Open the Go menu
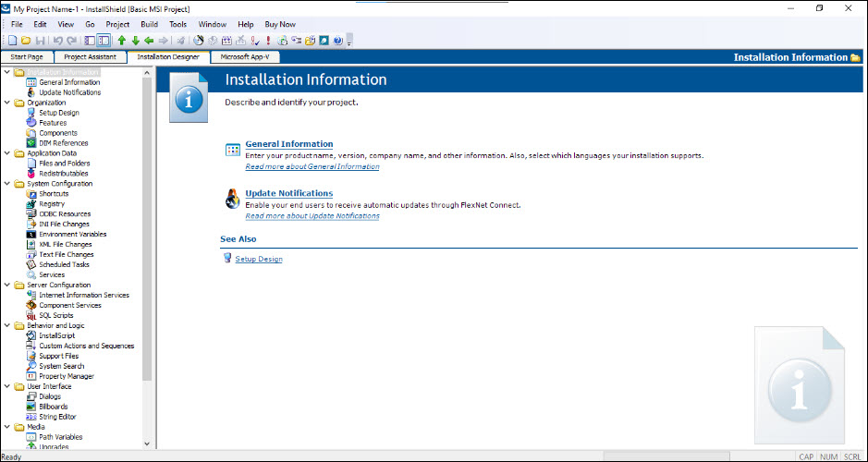868x462 pixels. click(x=91, y=24)
